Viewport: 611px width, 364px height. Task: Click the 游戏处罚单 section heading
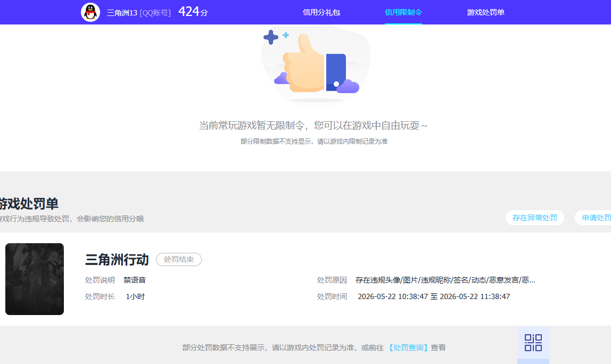pyautogui.click(x=29, y=203)
